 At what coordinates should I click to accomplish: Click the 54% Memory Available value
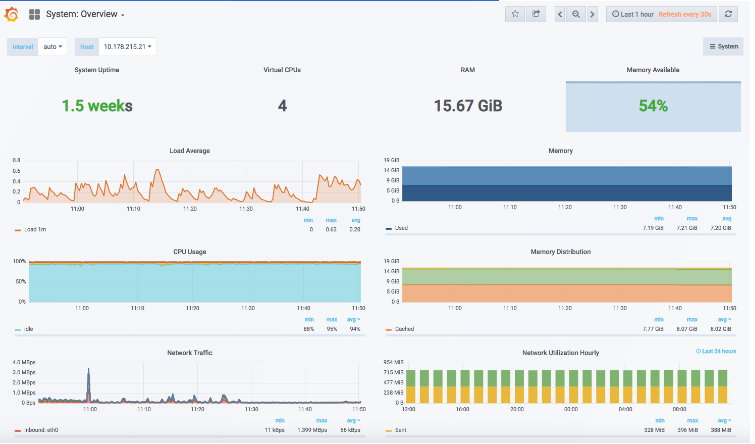coord(653,106)
